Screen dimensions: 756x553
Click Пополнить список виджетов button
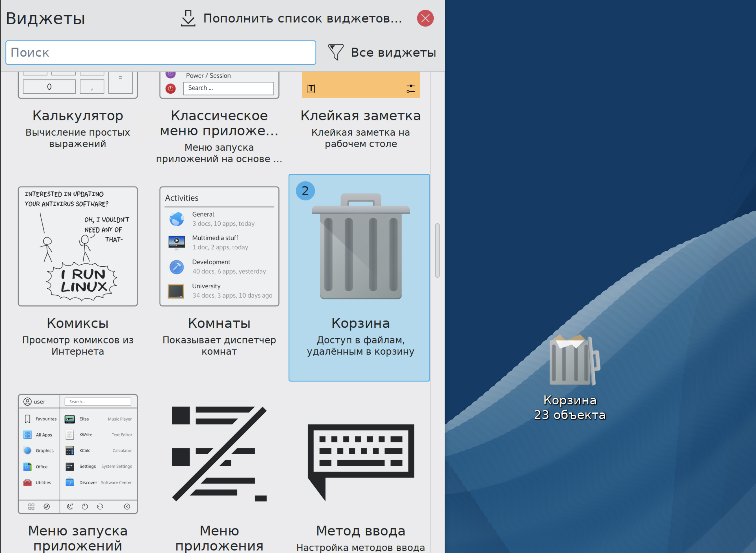pos(292,18)
